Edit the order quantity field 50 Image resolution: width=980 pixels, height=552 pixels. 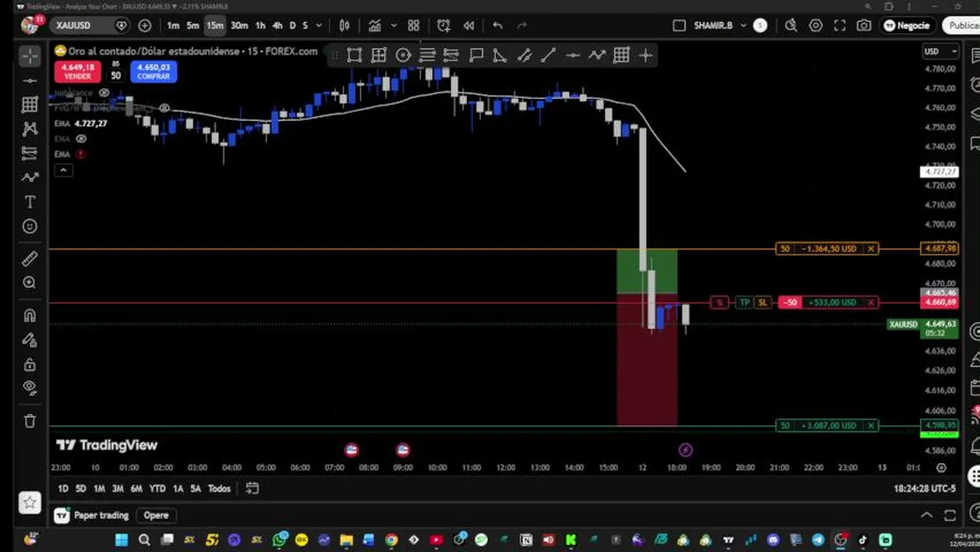coord(116,75)
